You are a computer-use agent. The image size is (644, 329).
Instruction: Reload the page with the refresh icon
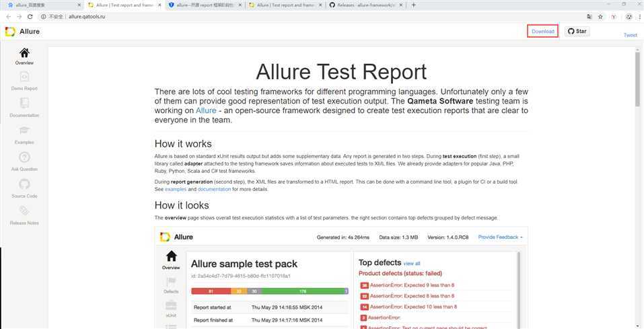pyautogui.click(x=30, y=17)
